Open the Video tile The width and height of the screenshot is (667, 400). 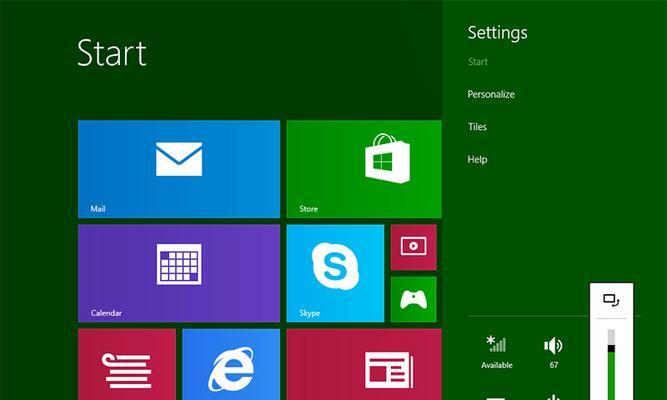tap(413, 247)
